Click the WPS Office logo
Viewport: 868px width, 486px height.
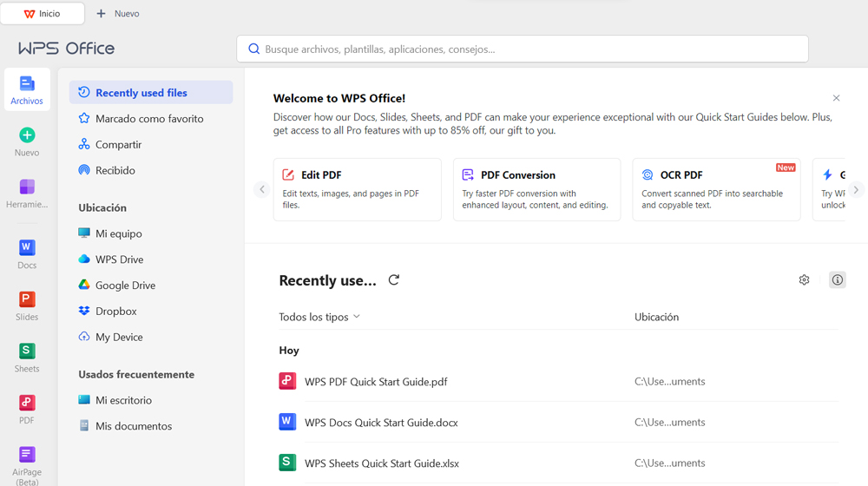[x=67, y=48]
